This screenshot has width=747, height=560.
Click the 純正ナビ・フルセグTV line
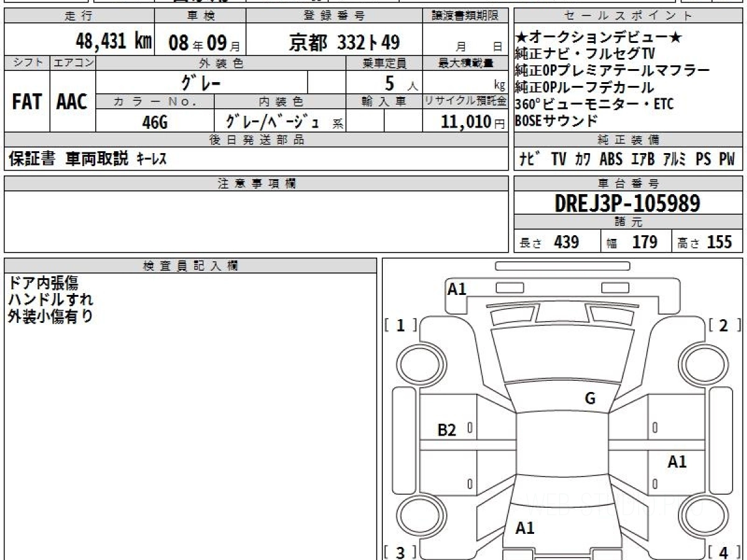pyautogui.click(x=585, y=55)
